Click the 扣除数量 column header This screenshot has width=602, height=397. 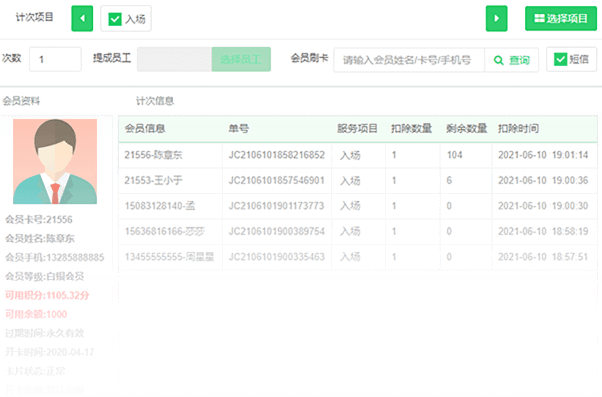tap(411, 129)
